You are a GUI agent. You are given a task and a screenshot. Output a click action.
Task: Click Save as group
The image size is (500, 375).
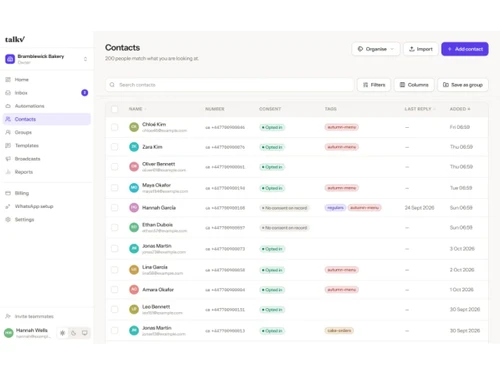(x=463, y=85)
